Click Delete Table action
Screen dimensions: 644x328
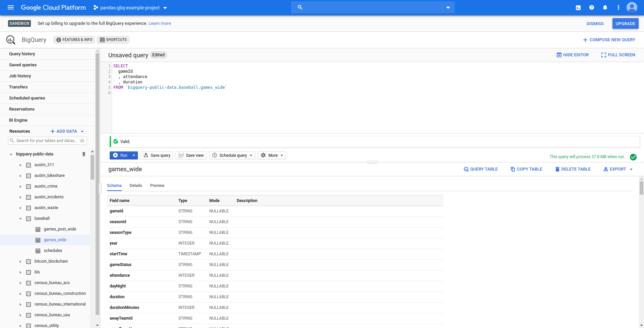573,169
